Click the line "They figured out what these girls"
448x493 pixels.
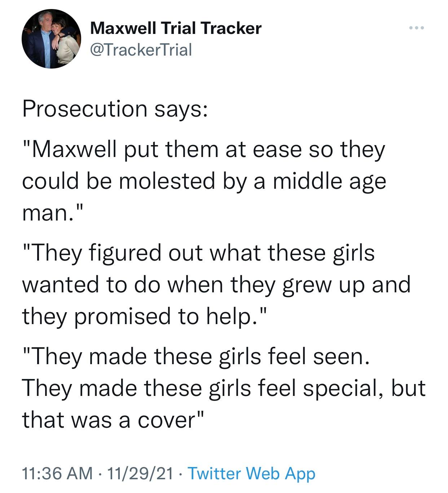click(x=198, y=253)
